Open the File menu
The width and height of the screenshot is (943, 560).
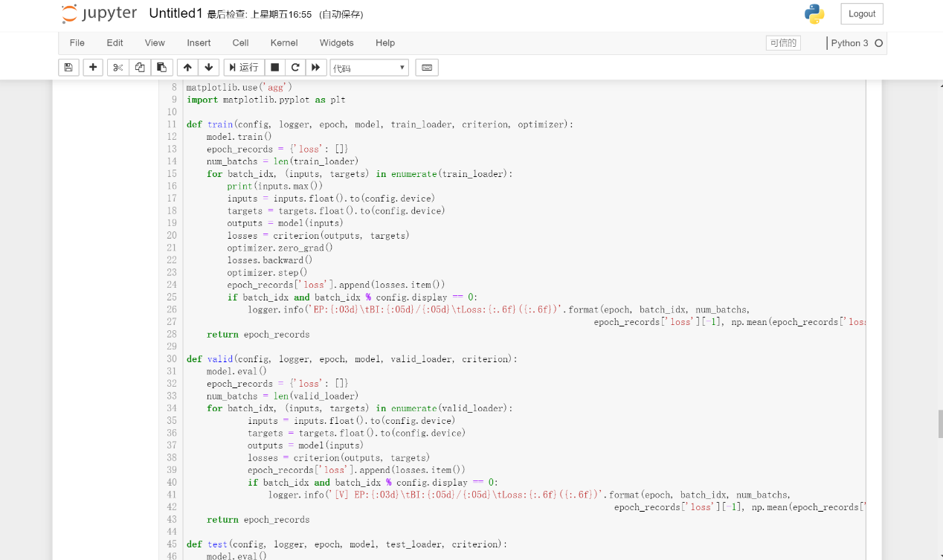77,43
